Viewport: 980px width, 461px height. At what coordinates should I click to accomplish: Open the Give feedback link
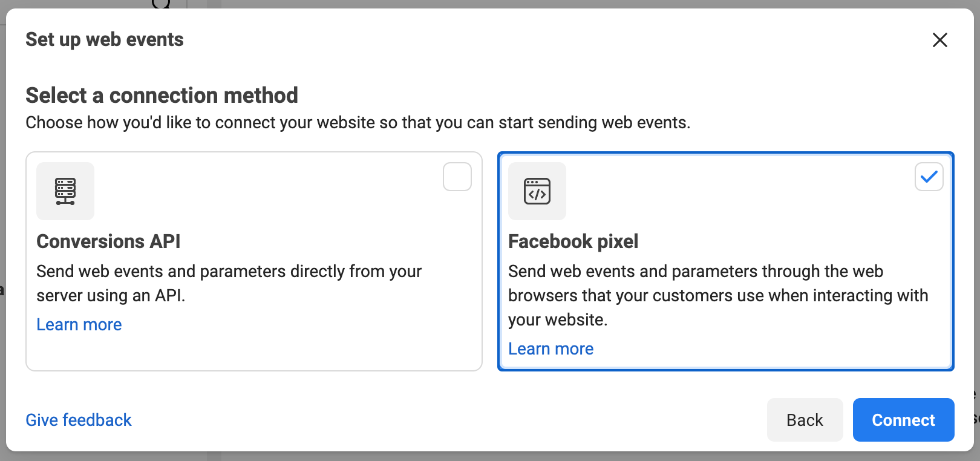click(x=79, y=420)
